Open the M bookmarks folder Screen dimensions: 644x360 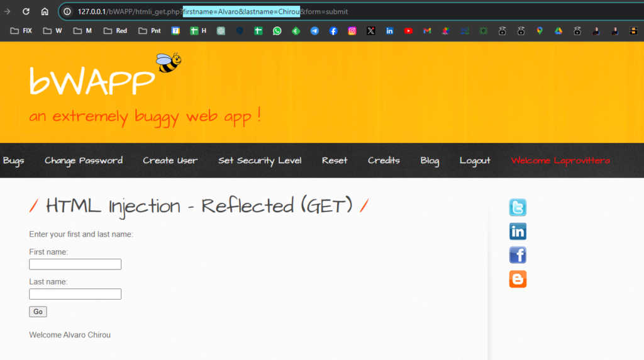[82, 31]
